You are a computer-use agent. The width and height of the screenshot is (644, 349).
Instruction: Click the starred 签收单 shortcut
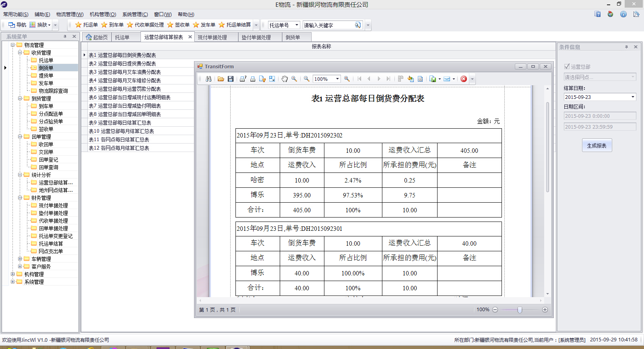click(x=178, y=25)
